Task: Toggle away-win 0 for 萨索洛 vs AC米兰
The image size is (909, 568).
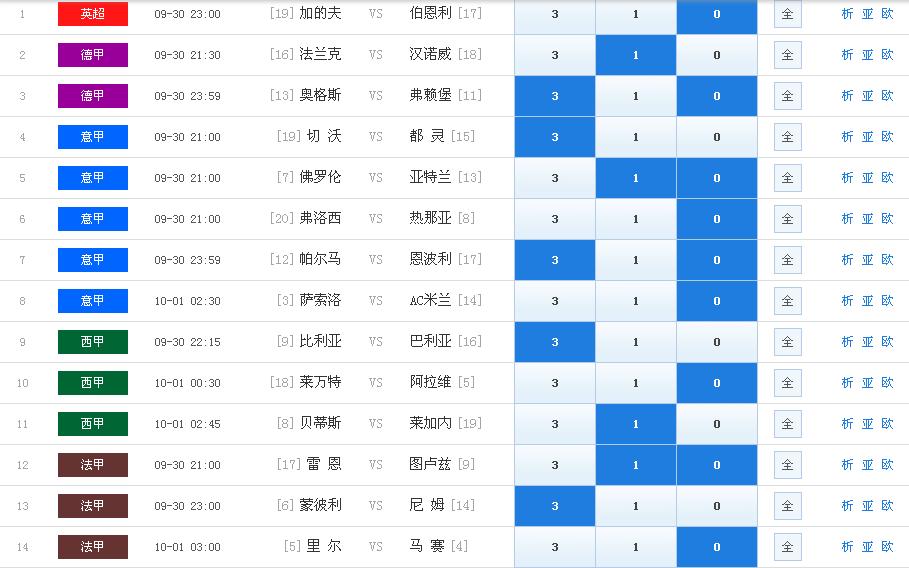Action: 717,301
